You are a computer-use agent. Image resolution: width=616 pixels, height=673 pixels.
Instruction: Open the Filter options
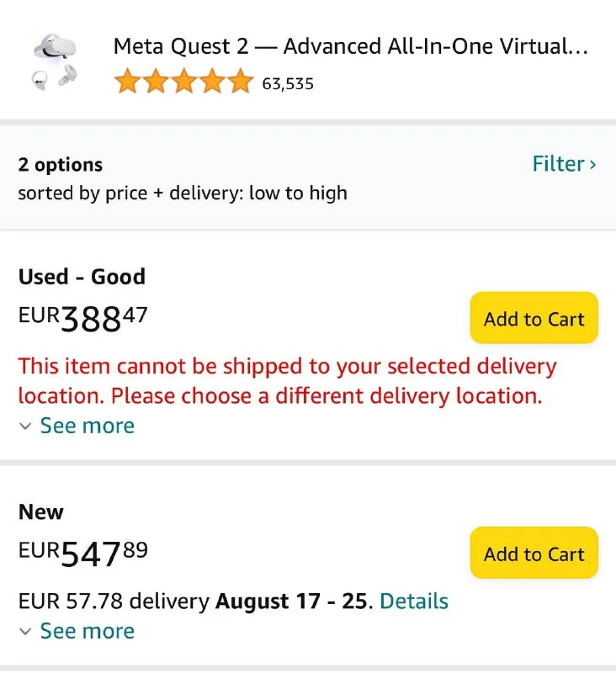(x=558, y=163)
